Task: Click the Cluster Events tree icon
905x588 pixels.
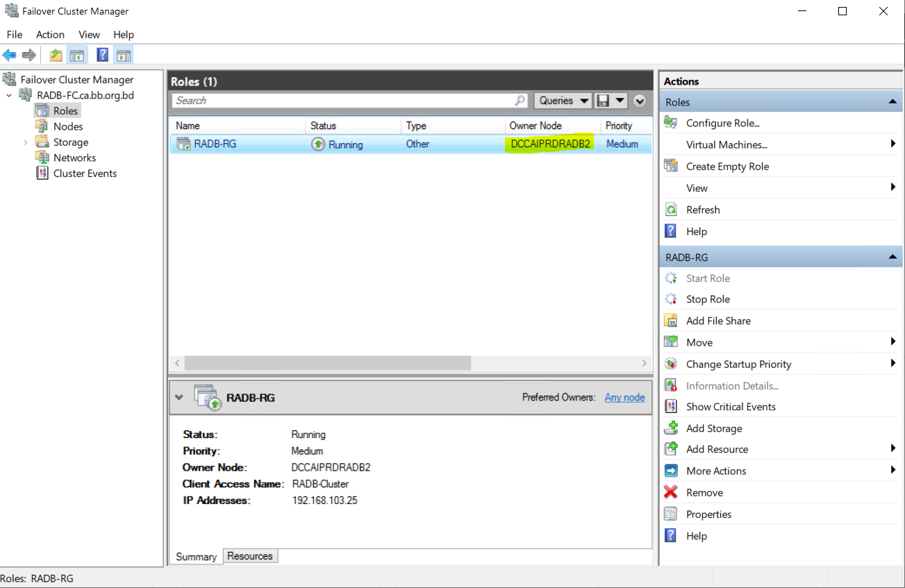Action: (x=42, y=174)
